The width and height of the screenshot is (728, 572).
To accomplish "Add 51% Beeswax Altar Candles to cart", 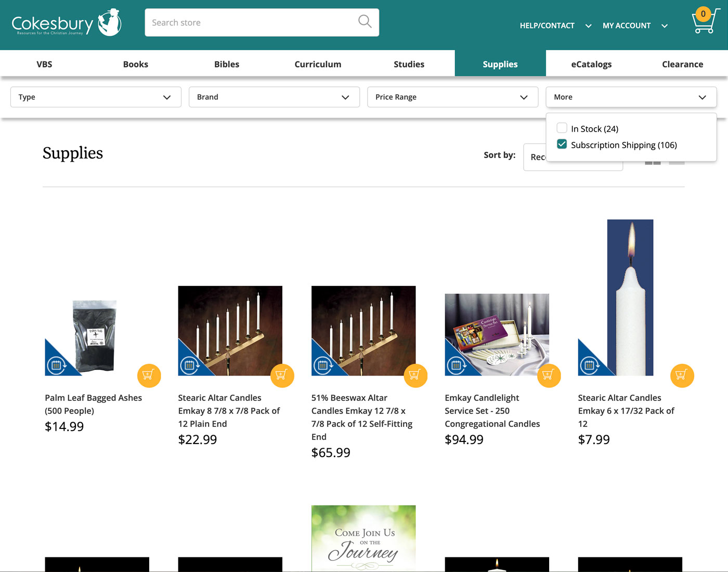I will pos(415,375).
